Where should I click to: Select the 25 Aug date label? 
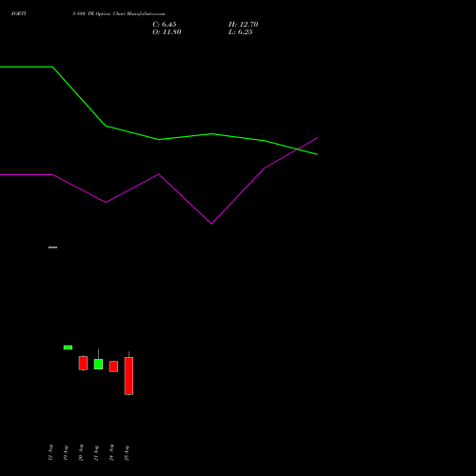(x=127, y=452)
